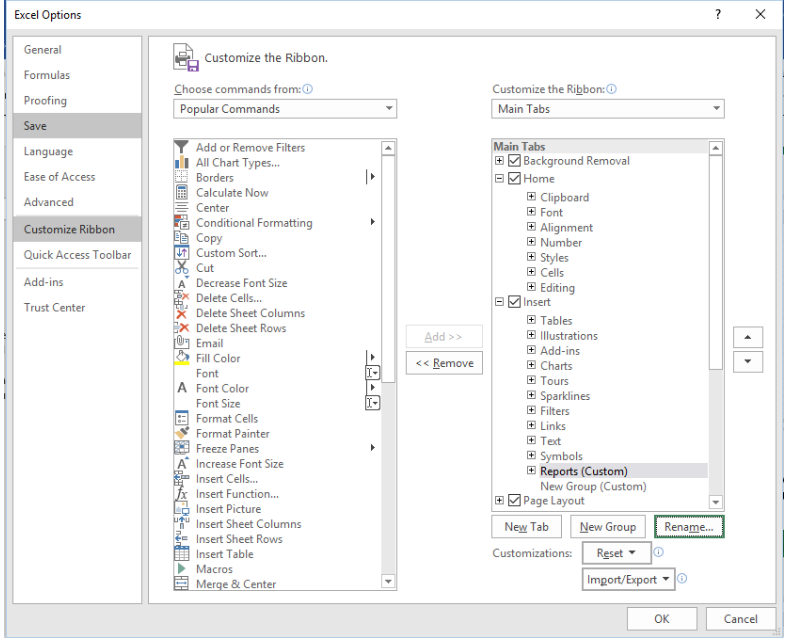This screenshot has height=638, width=787.
Task: Click the Move Down arrow button
Action: 748,361
